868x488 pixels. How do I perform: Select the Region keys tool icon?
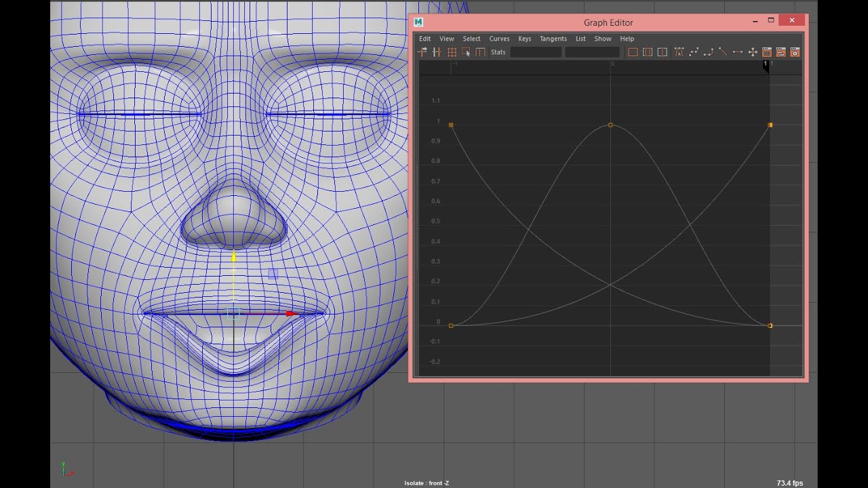pos(466,52)
